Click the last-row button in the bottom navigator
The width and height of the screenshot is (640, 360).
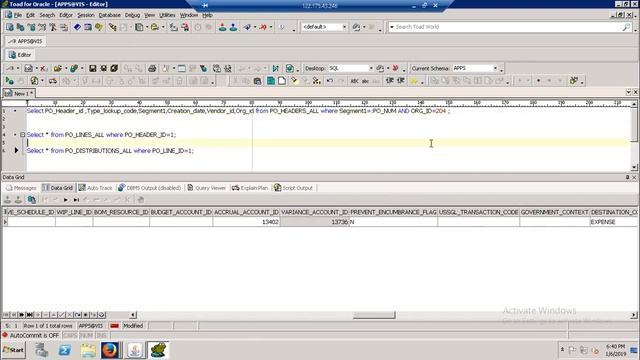coord(29,315)
